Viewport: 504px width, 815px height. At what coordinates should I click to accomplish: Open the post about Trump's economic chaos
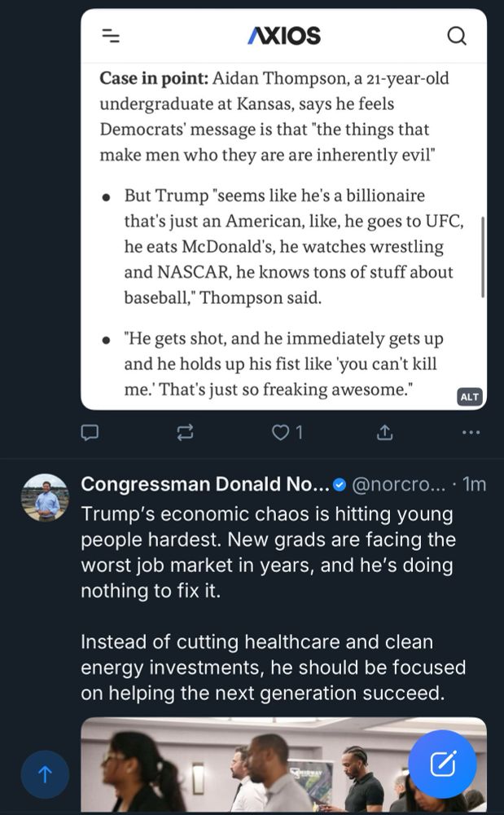269,603
